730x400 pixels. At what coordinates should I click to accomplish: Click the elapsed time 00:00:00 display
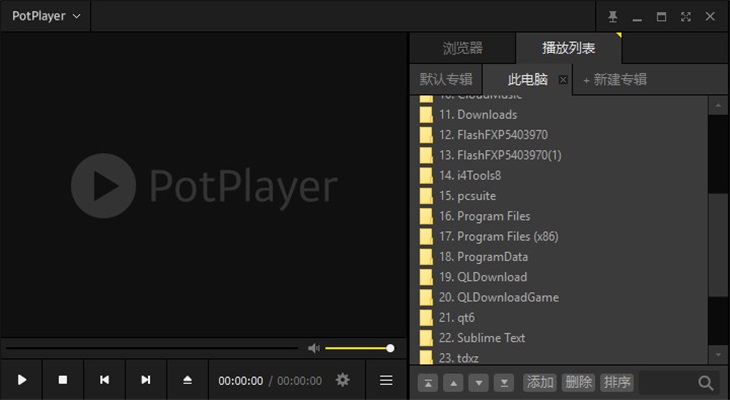click(241, 381)
